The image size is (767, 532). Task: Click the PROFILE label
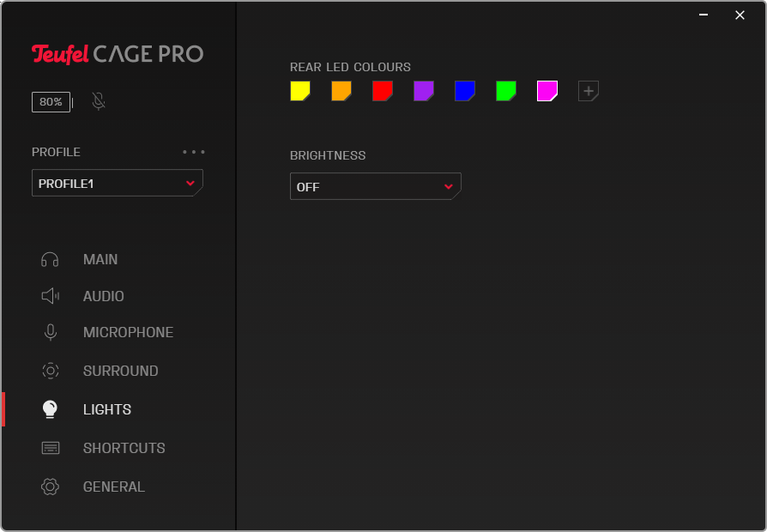(x=56, y=152)
